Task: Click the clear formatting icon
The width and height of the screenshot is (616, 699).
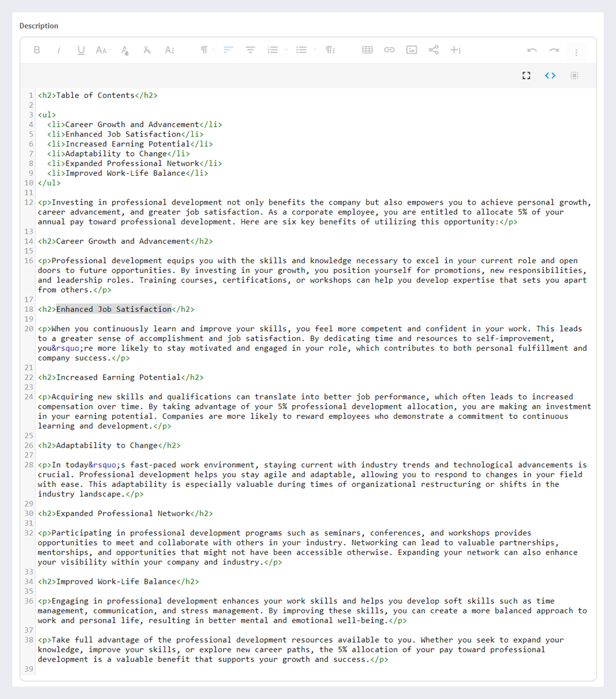Action: tap(147, 50)
